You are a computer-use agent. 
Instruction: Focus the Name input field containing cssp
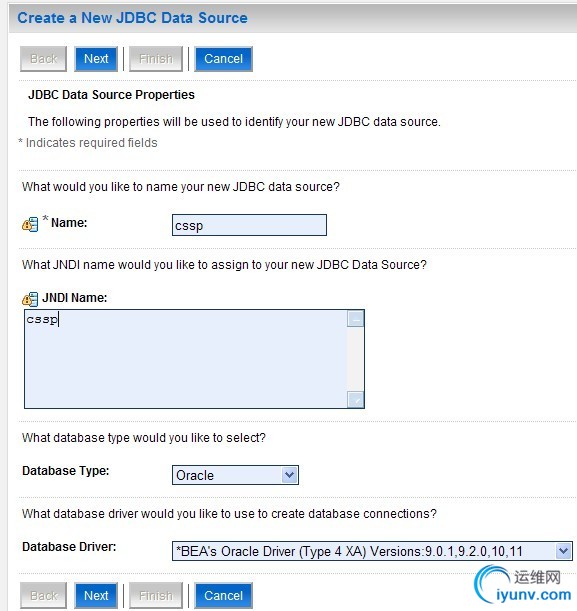(x=249, y=225)
